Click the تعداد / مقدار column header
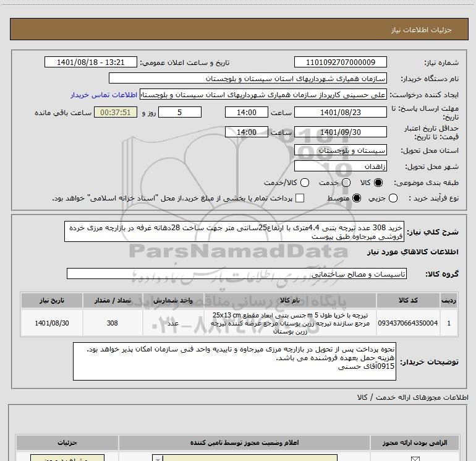This screenshot has height=461, width=476. pos(113,300)
